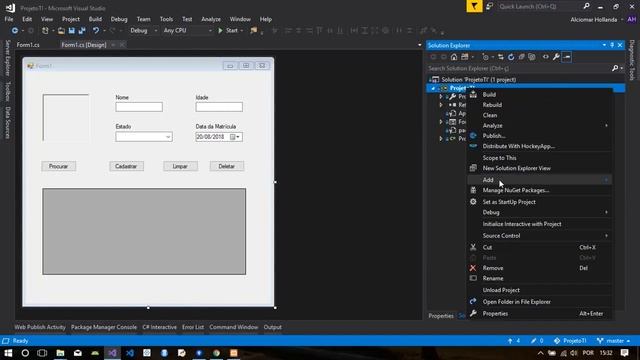
Task: Click the Cadastrar button on the form
Action: coord(126,167)
